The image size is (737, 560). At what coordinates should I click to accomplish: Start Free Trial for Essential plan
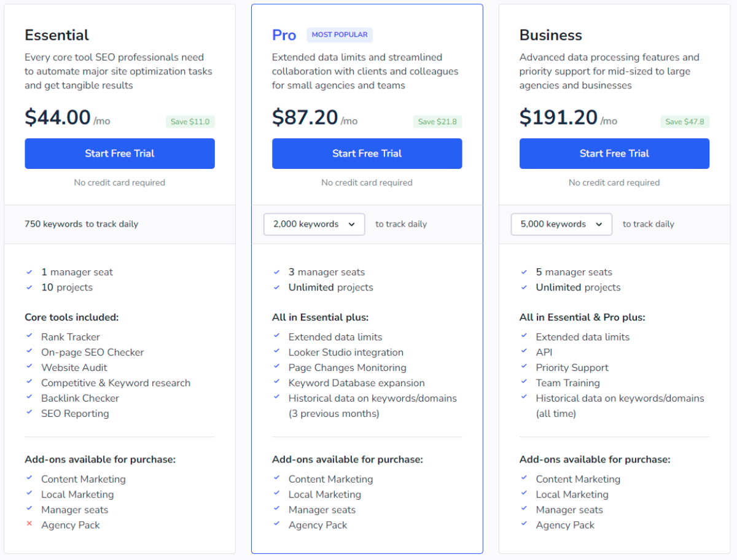click(x=120, y=154)
